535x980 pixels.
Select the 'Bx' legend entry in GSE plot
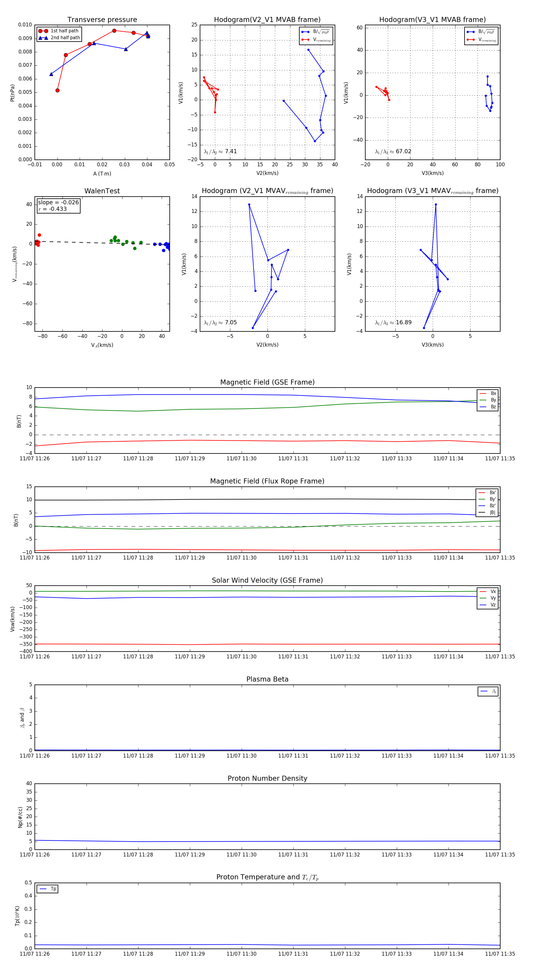(x=488, y=393)
